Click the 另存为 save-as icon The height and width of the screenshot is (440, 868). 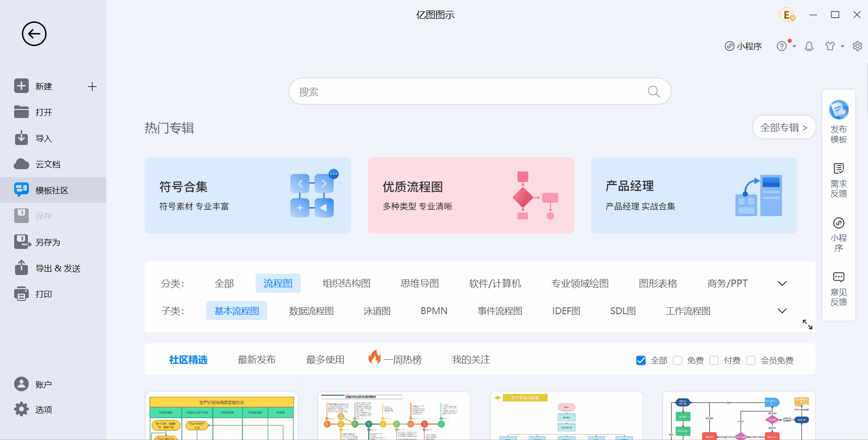coord(22,242)
